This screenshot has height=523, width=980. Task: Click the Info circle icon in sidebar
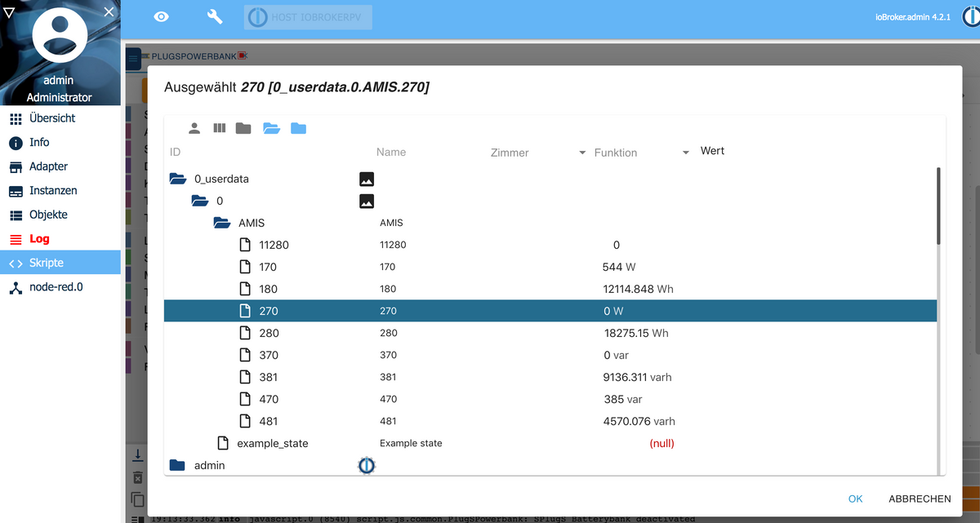coord(15,143)
